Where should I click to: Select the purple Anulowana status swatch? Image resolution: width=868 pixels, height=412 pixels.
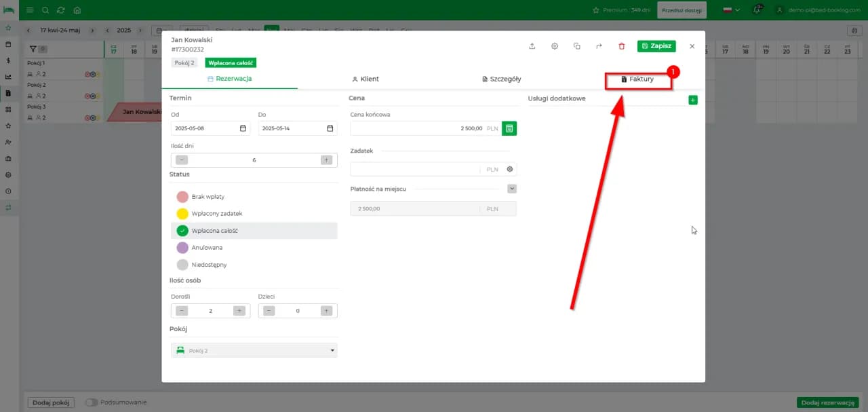[x=182, y=248]
